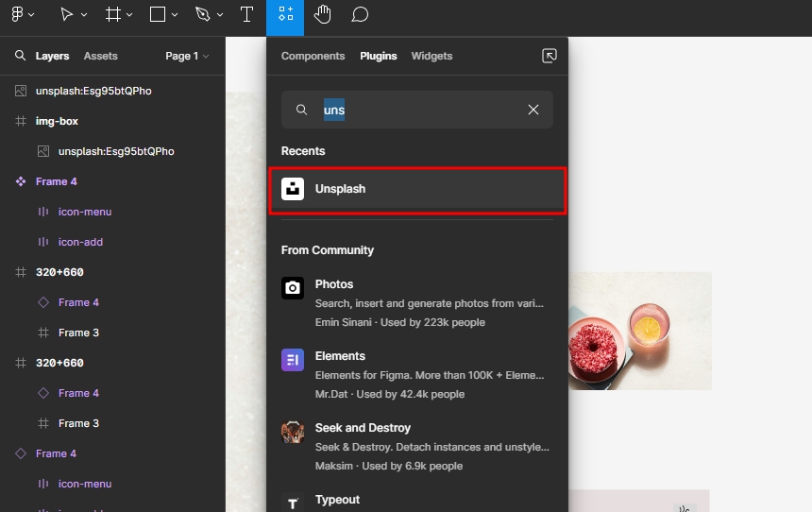Click the image icon of top unsplash layer
The width and height of the screenshot is (812, 512).
(x=21, y=91)
